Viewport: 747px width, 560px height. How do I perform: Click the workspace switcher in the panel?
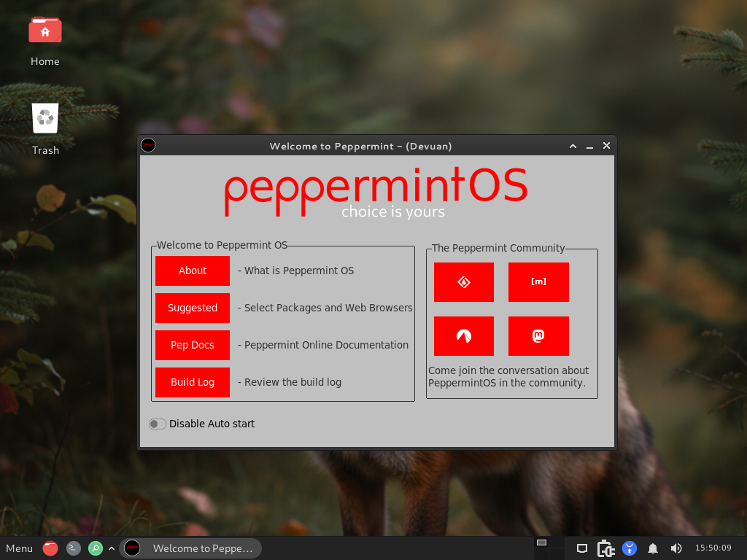549,548
